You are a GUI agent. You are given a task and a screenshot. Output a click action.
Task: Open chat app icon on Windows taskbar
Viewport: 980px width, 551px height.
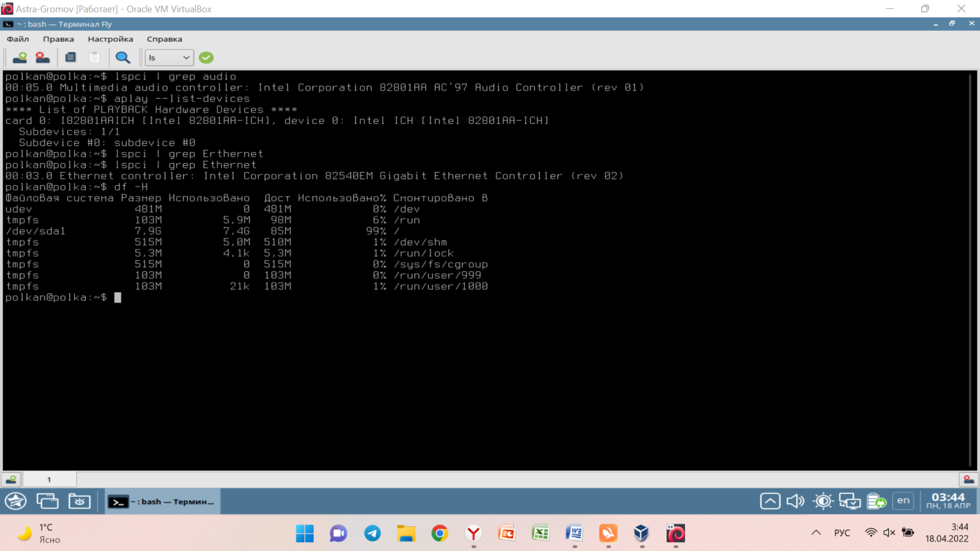coord(339,533)
